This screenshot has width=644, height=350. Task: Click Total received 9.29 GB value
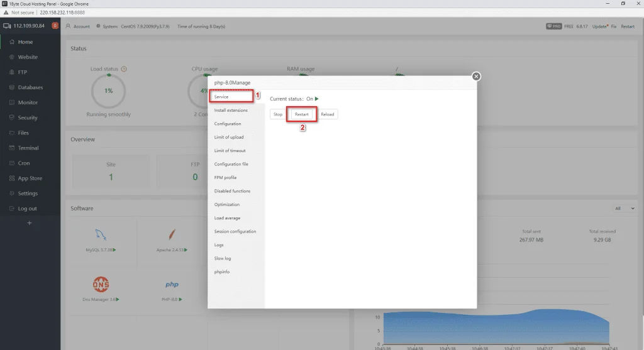(602, 240)
